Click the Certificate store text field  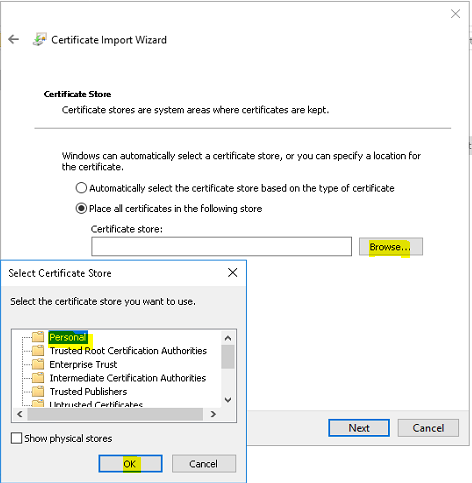(x=221, y=246)
